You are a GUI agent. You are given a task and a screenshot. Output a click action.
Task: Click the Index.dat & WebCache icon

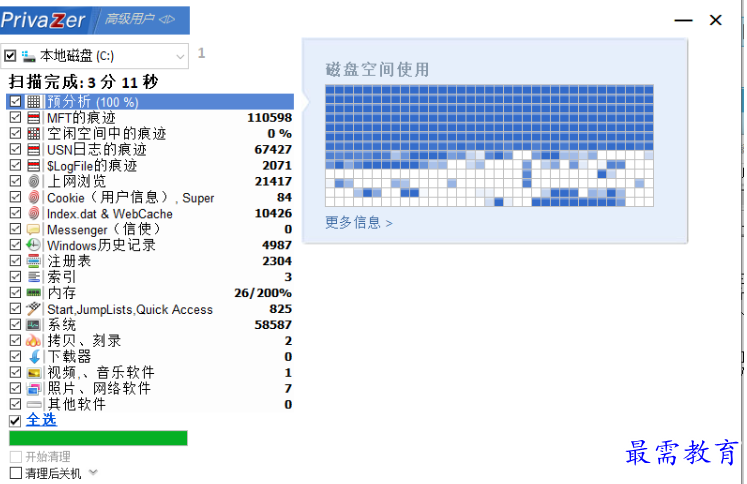pyautogui.click(x=33, y=213)
